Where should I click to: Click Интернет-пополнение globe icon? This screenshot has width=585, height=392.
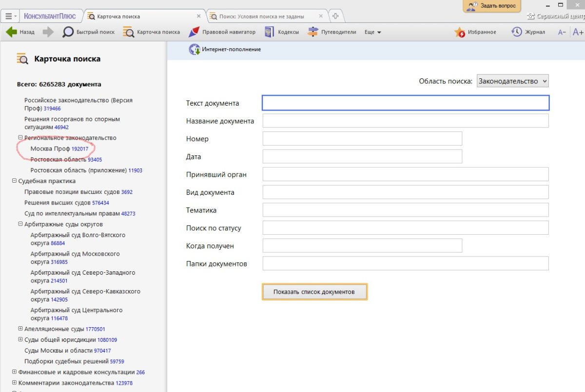pyautogui.click(x=195, y=49)
